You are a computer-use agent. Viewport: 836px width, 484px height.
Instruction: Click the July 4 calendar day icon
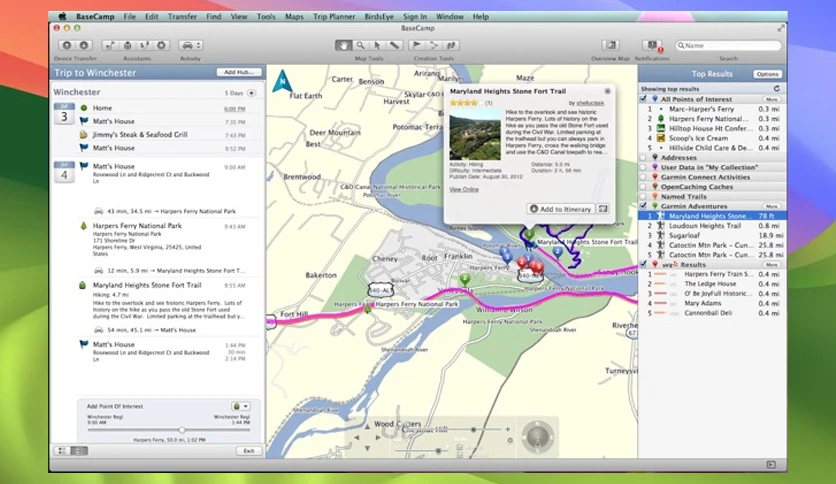coord(64,172)
